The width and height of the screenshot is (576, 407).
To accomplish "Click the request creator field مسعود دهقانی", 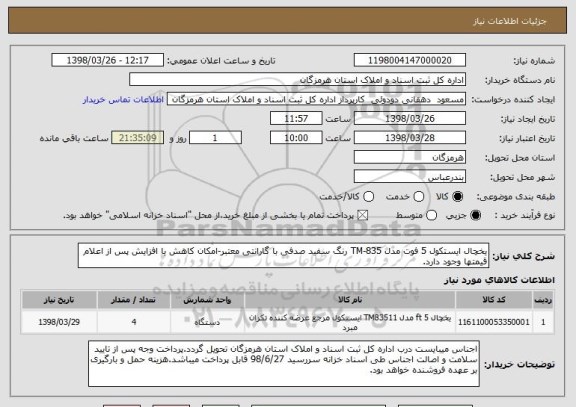I will (316, 99).
